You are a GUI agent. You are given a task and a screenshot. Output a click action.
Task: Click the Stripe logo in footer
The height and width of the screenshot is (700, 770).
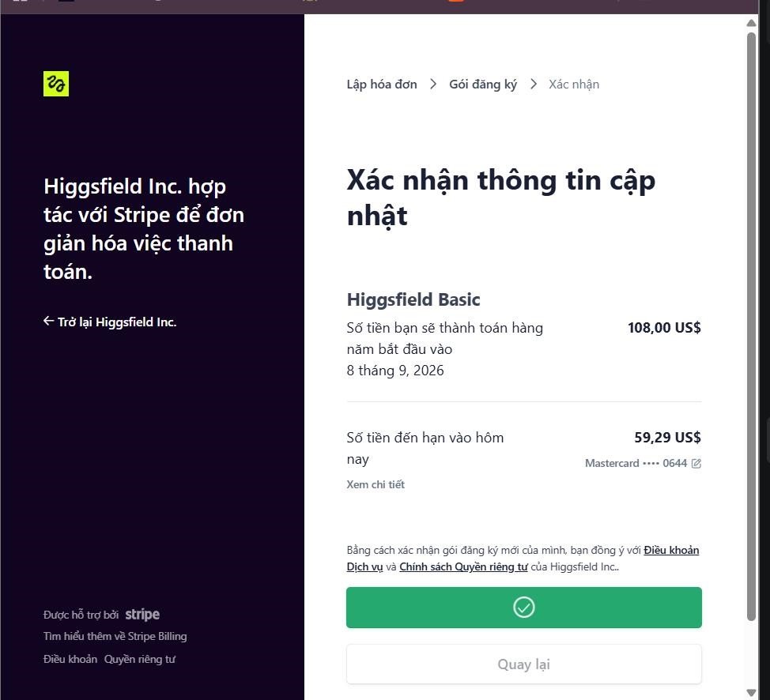[x=142, y=615]
